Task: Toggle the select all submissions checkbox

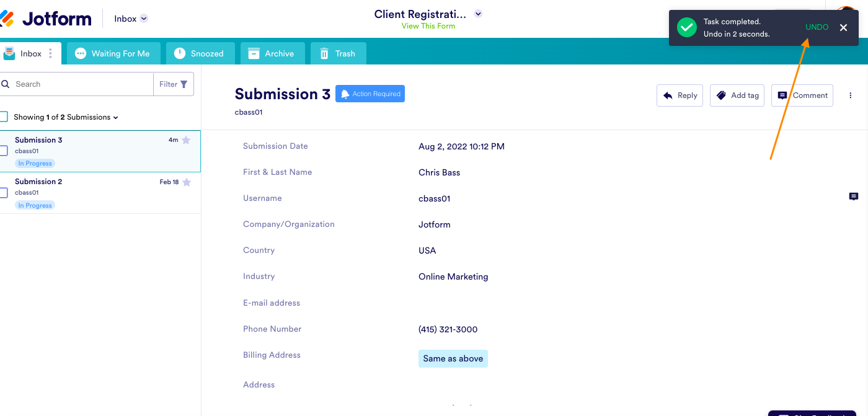Action: tap(3, 117)
